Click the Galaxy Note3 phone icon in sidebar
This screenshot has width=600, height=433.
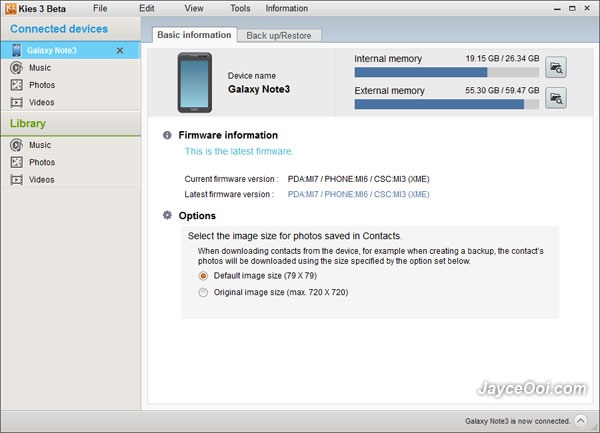[x=16, y=50]
